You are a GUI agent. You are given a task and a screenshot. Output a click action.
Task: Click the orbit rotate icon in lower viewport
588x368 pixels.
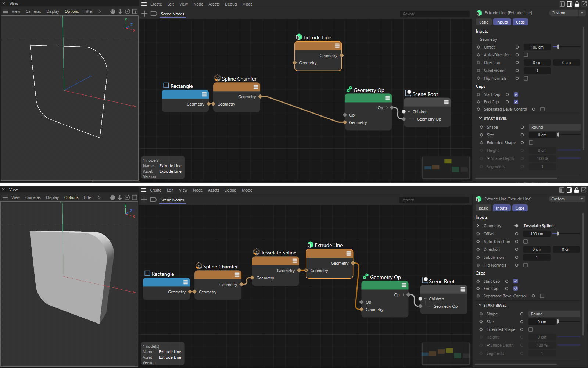pyautogui.click(x=127, y=197)
